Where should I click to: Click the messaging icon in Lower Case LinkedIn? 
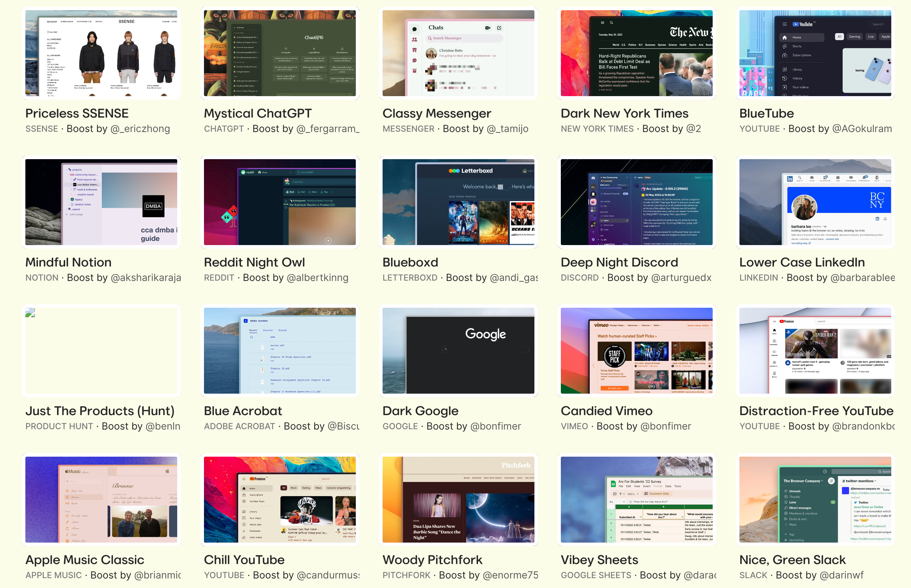[x=851, y=177]
